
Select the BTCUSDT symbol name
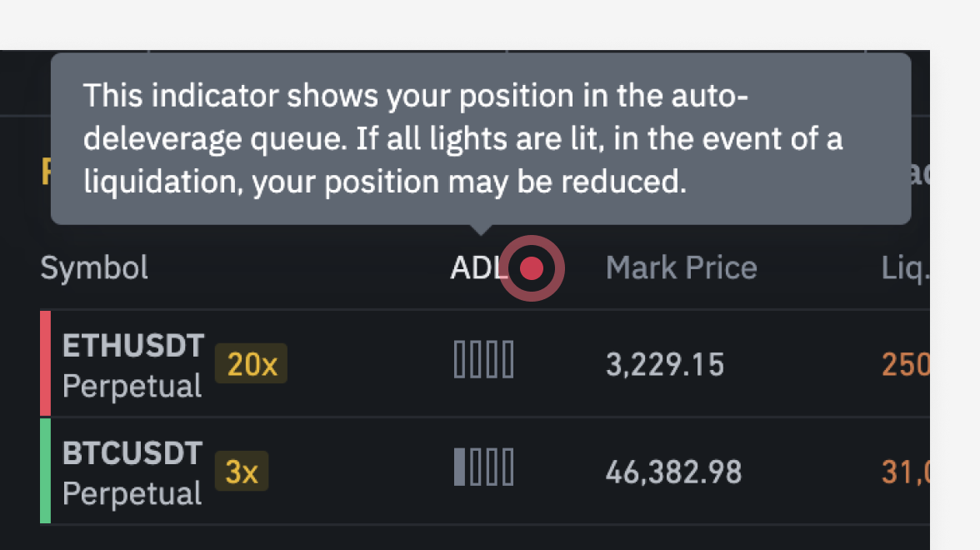(x=133, y=453)
